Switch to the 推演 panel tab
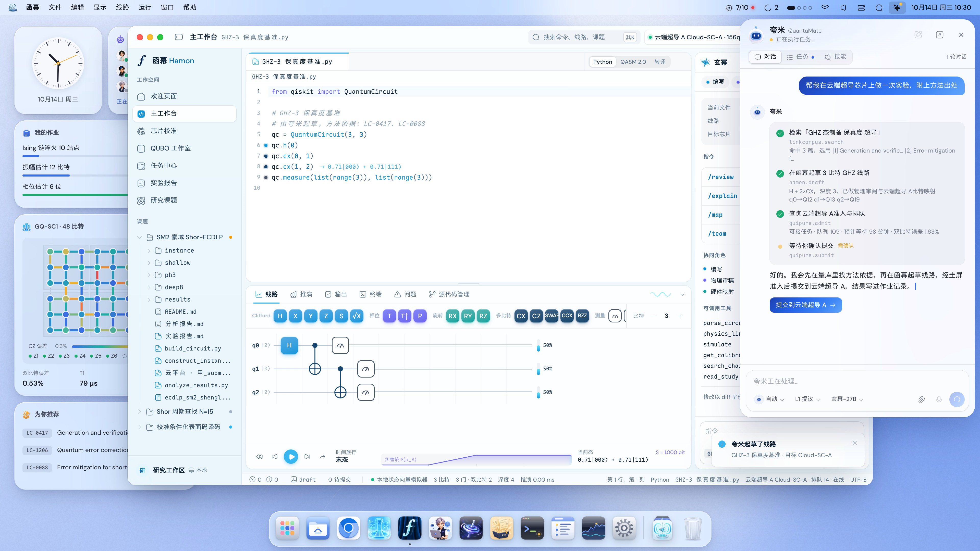980x551 pixels. click(x=301, y=294)
